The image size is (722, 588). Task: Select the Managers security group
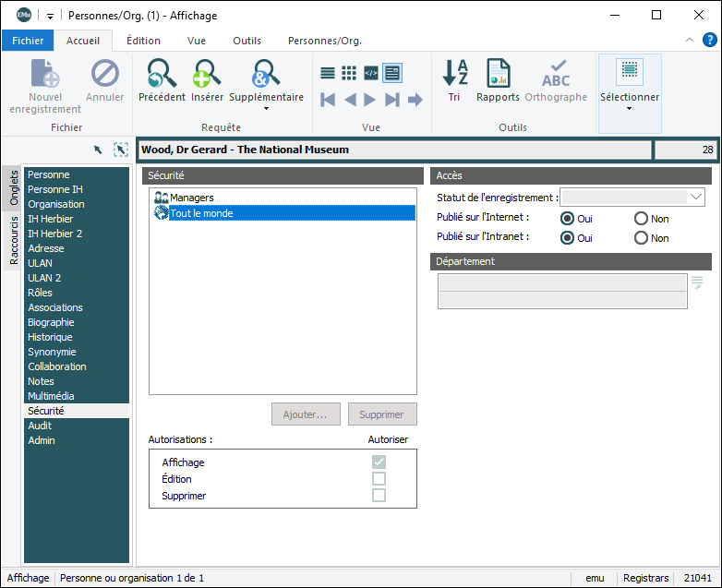tap(191, 198)
